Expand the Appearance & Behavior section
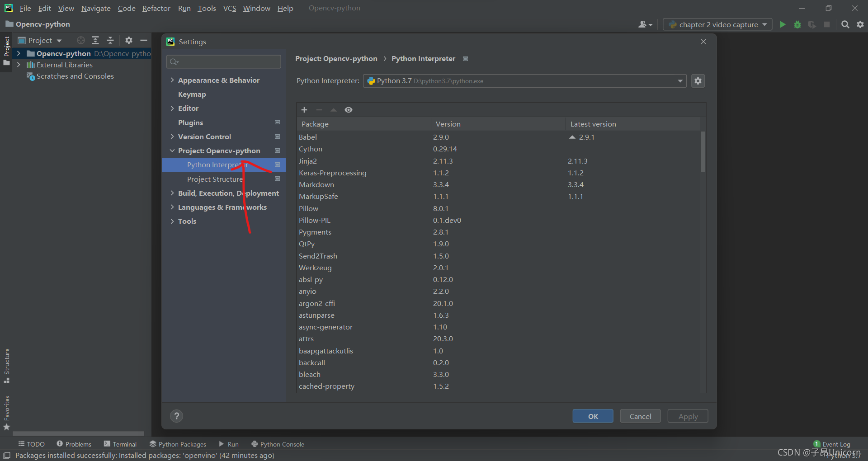Screen dimensions: 868x461 [x=172, y=80]
